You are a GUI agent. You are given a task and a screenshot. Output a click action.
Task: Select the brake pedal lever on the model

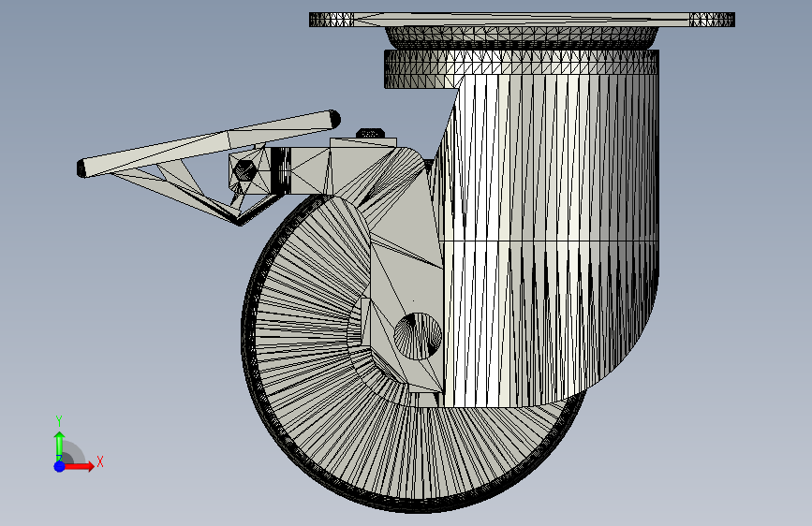click(x=207, y=142)
